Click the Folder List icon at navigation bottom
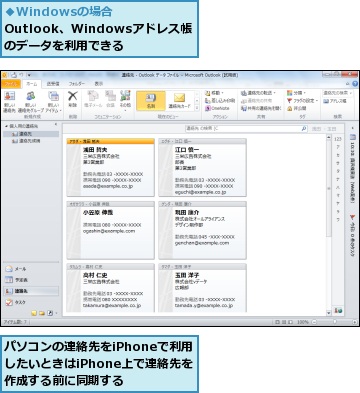The width and height of the screenshot is (360, 393). click(42, 313)
